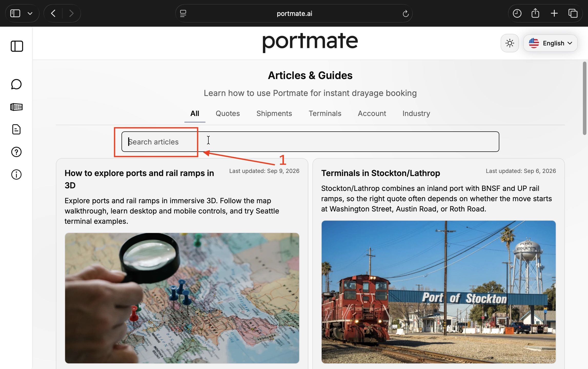The image size is (588, 369).
Task: Open the Port of Stockton train thumbnail
Action: (x=439, y=292)
